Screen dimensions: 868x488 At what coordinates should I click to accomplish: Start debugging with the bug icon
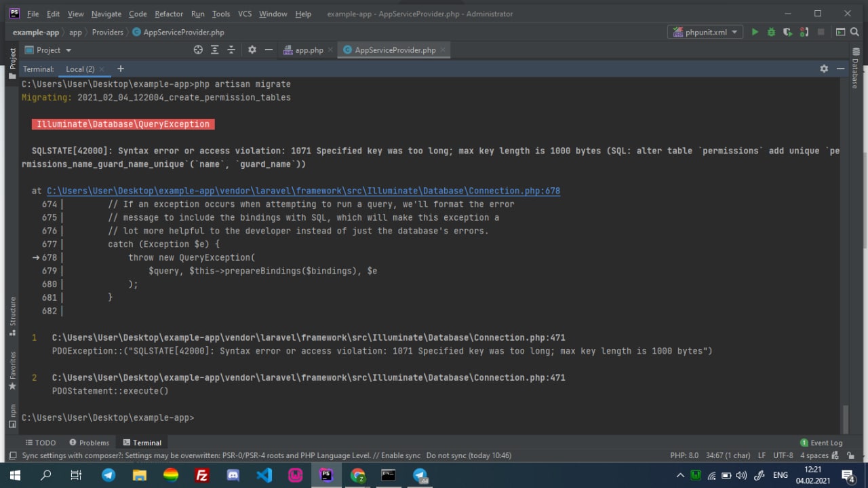771,32
